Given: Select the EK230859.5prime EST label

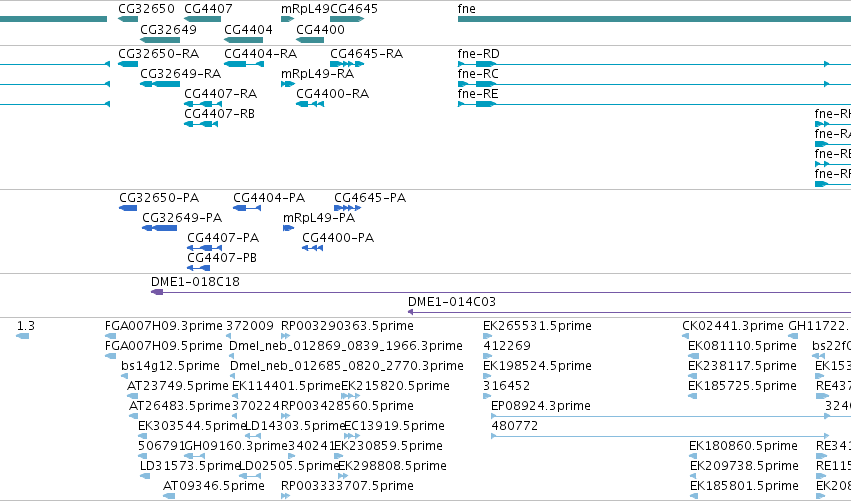Looking at the screenshot, I should point(389,447).
